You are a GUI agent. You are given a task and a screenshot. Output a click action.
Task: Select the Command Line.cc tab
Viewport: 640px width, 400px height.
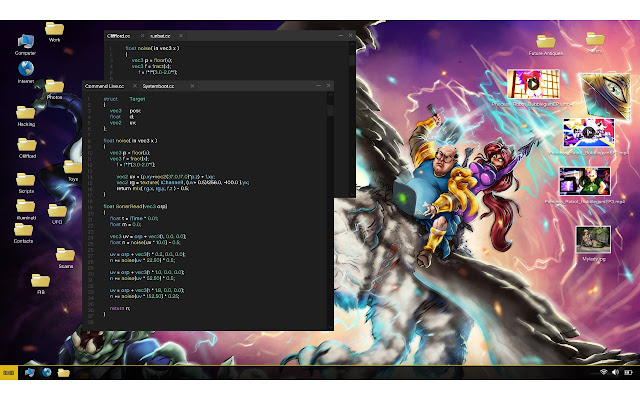click(x=104, y=86)
